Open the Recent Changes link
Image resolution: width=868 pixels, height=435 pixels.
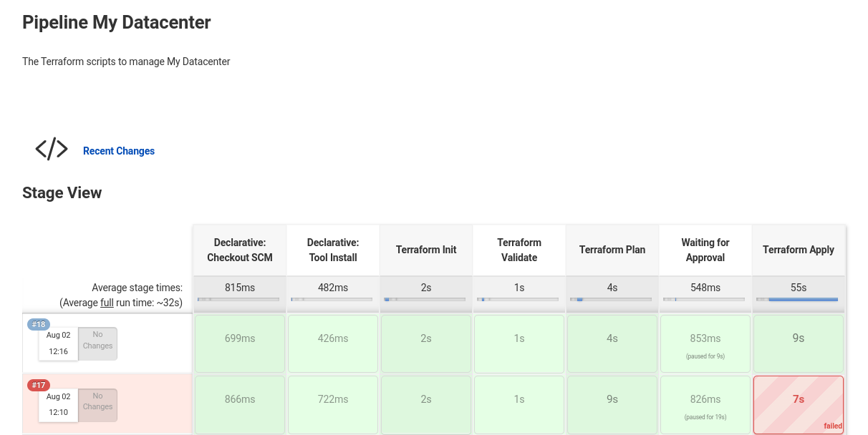[x=118, y=151]
